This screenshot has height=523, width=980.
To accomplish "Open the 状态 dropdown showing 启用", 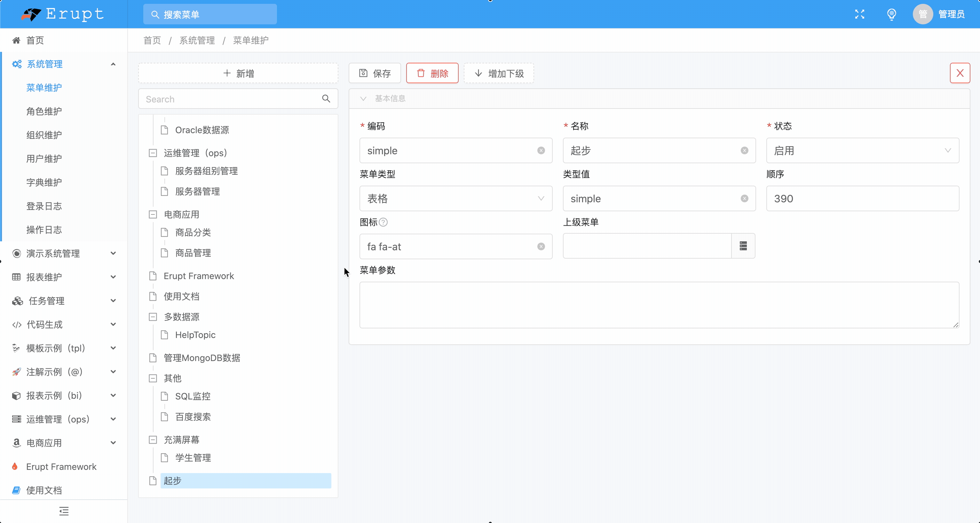I will click(x=862, y=150).
